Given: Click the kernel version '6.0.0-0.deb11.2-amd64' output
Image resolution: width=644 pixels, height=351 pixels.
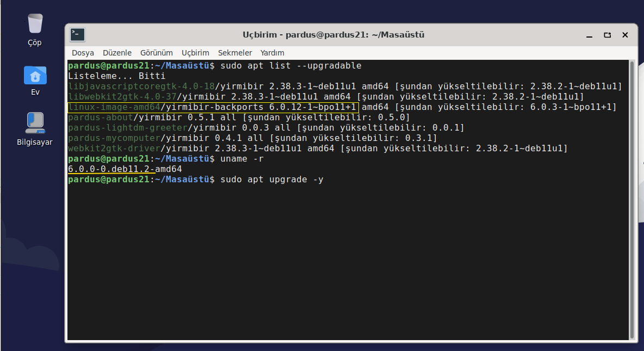Looking at the screenshot, I should click(x=125, y=169).
